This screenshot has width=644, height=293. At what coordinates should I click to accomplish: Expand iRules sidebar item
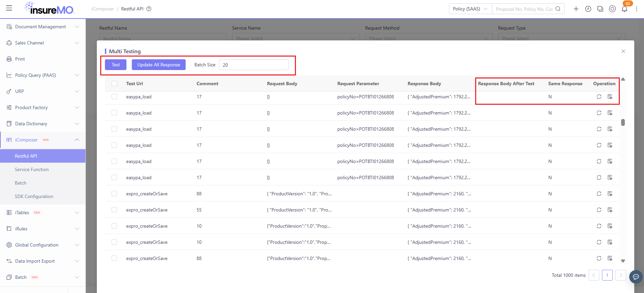[x=43, y=229]
